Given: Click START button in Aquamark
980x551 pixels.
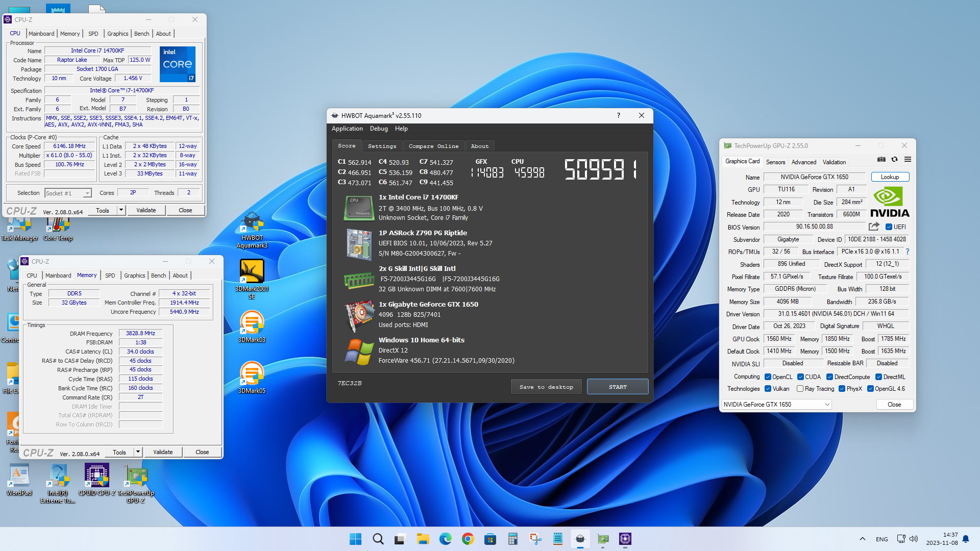Looking at the screenshot, I should click(x=618, y=387).
